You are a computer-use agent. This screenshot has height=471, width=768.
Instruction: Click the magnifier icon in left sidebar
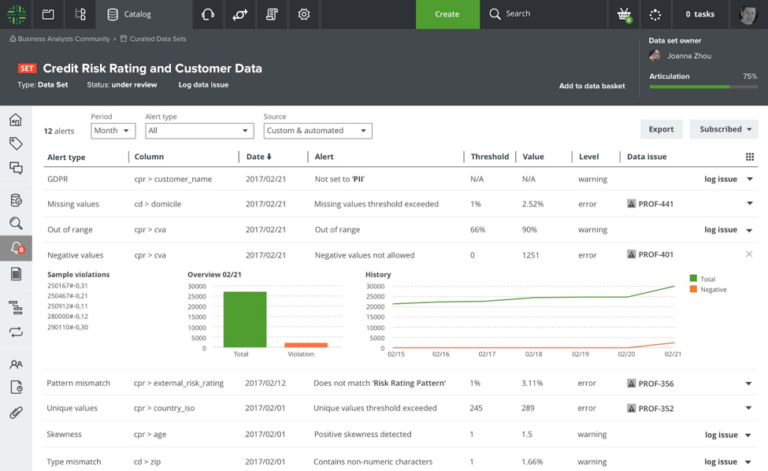(15, 223)
